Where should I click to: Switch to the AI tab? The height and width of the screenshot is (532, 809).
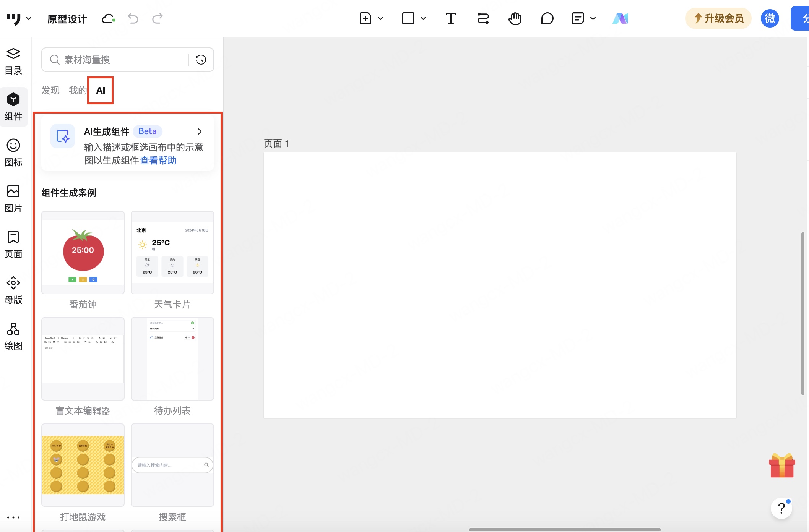[101, 91]
